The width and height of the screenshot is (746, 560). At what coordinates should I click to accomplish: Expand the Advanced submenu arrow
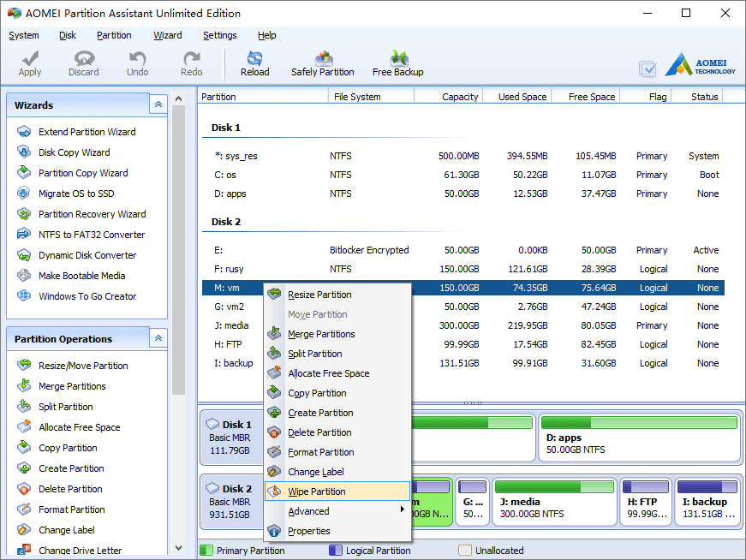click(403, 509)
